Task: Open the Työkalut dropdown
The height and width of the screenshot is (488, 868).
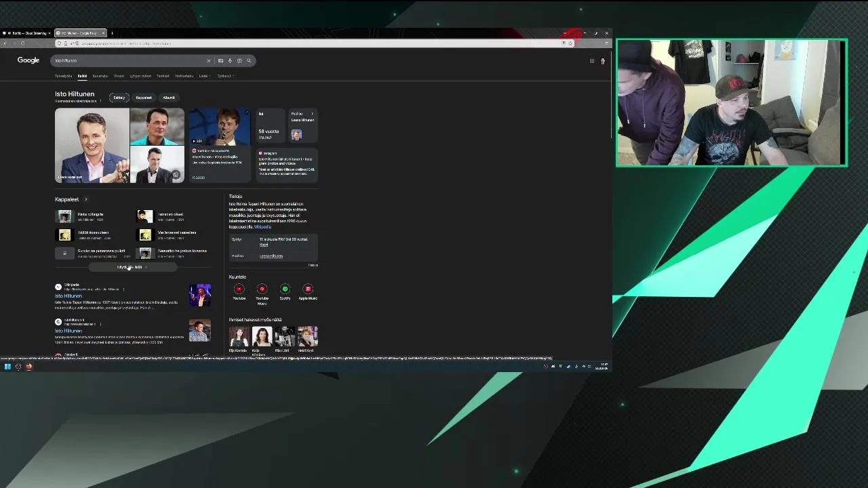Action: tap(224, 76)
